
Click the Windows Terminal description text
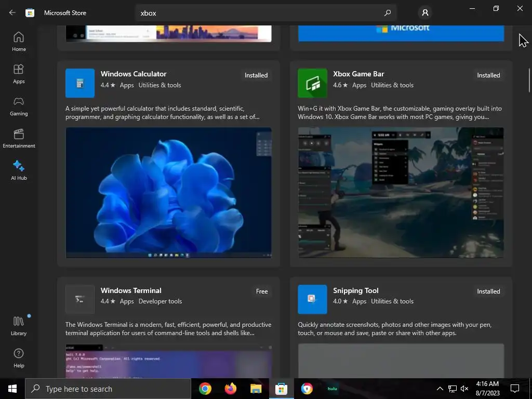(168, 329)
